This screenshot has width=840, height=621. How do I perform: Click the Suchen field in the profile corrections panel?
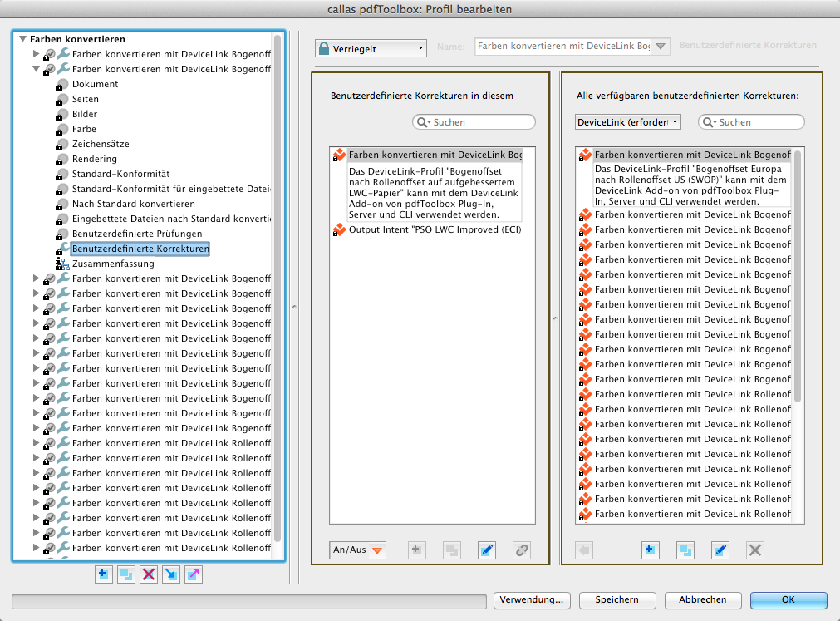click(x=474, y=122)
